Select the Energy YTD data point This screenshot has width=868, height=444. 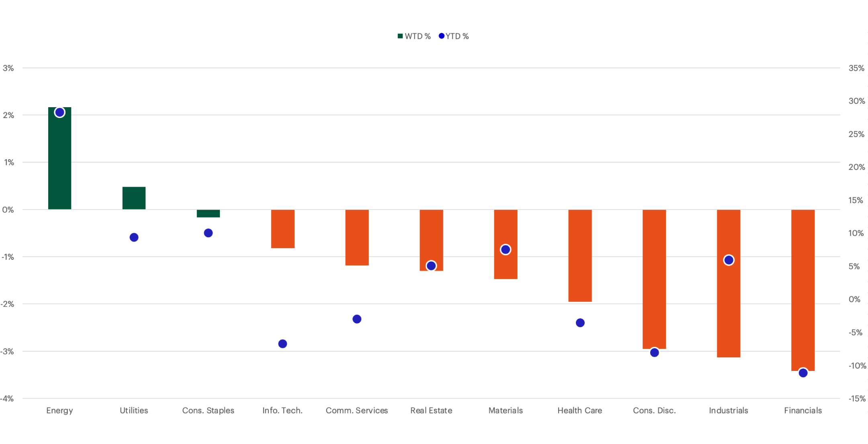point(59,112)
